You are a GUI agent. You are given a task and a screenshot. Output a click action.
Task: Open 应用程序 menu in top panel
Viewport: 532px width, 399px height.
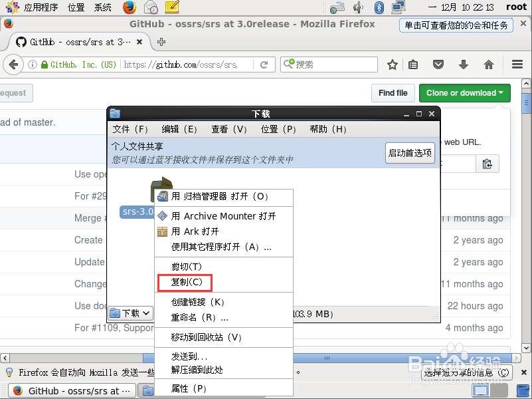[41, 7]
